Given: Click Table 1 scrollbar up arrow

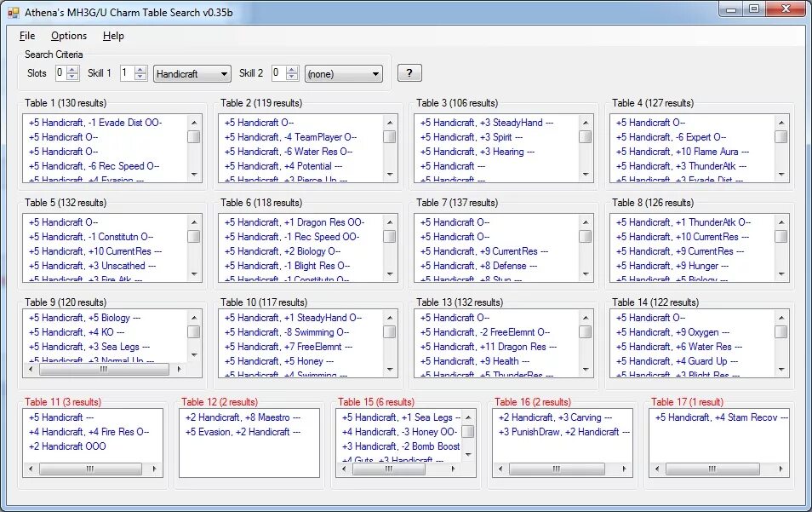Looking at the screenshot, I should pos(194,123).
